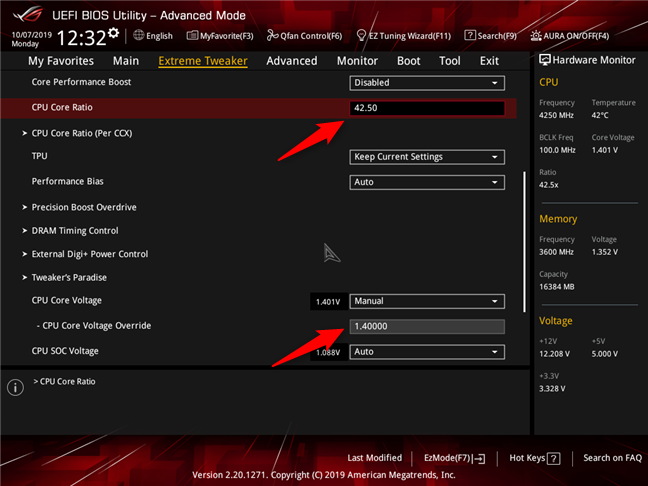This screenshot has width=648, height=486.
Task: Click the 1.401V voltage readout
Action: pyautogui.click(x=328, y=302)
